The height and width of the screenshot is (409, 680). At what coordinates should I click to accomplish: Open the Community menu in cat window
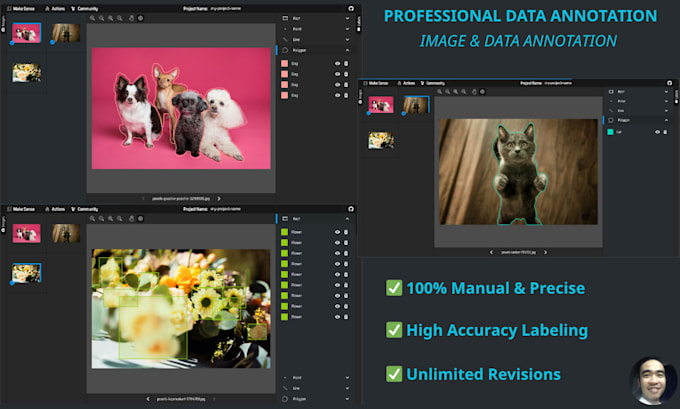[433, 83]
